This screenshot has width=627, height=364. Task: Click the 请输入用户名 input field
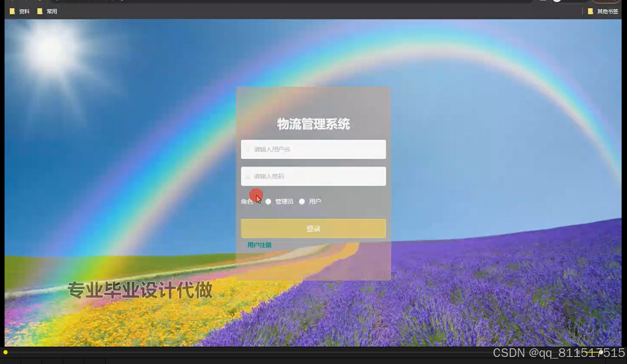(x=313, y=149)
